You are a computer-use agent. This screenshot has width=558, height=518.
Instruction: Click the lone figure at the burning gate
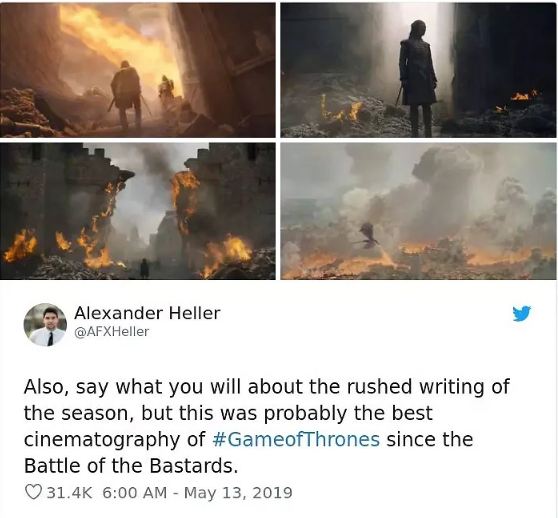coord(144,268)
